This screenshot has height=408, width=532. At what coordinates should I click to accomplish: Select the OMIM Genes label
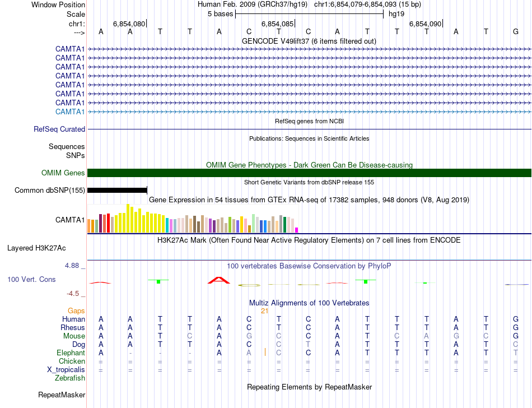[63, 173]
